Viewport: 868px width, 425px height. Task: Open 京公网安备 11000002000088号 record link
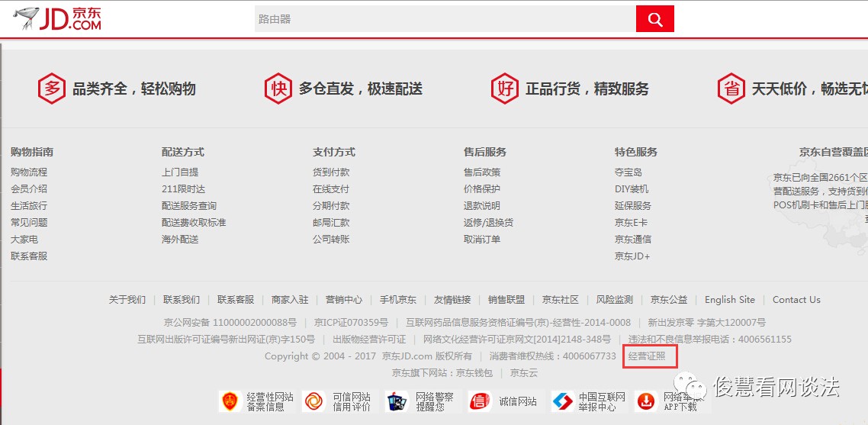(230, 323)
